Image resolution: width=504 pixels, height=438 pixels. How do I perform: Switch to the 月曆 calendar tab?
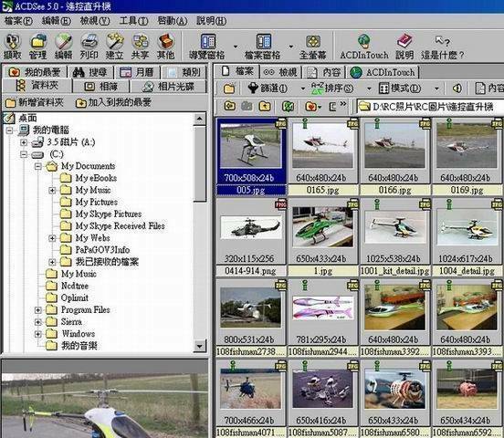pos(137,72)
